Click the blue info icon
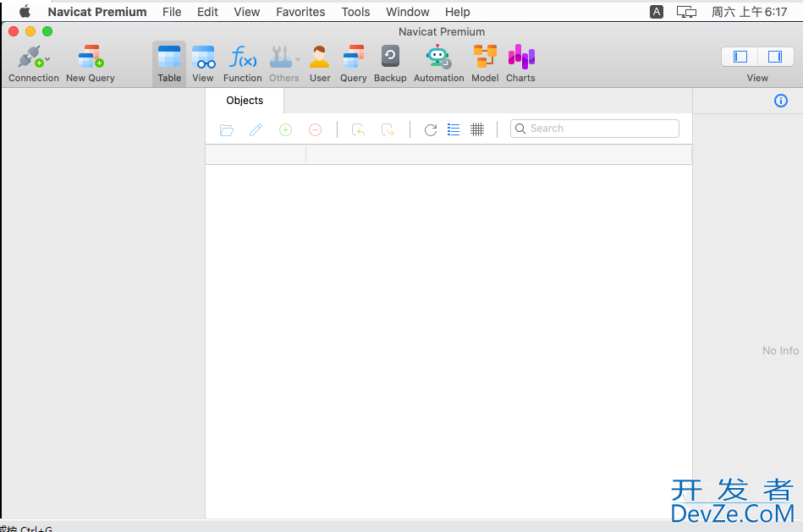Screen dimensions: 803x532 tap(781, 101)
